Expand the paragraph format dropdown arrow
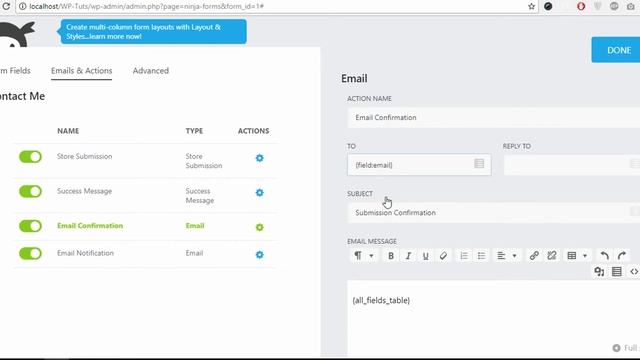Image resolution: width=640 pixels, height=360 pixels. point(371,256)
